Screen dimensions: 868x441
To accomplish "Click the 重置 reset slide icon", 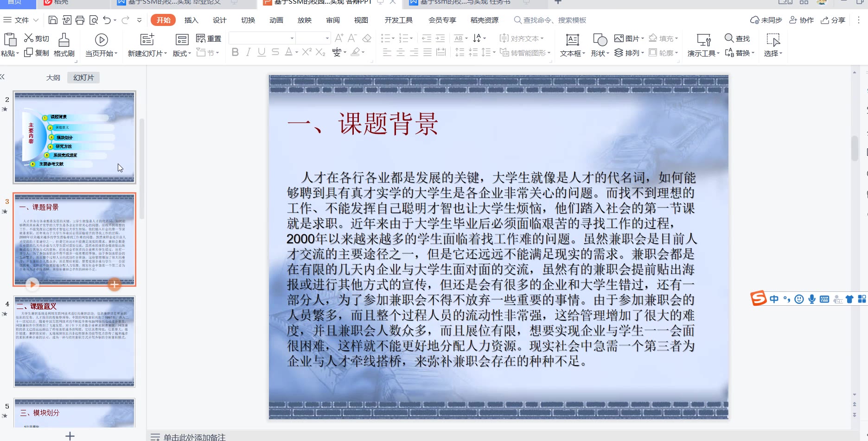I will [201, 38].
